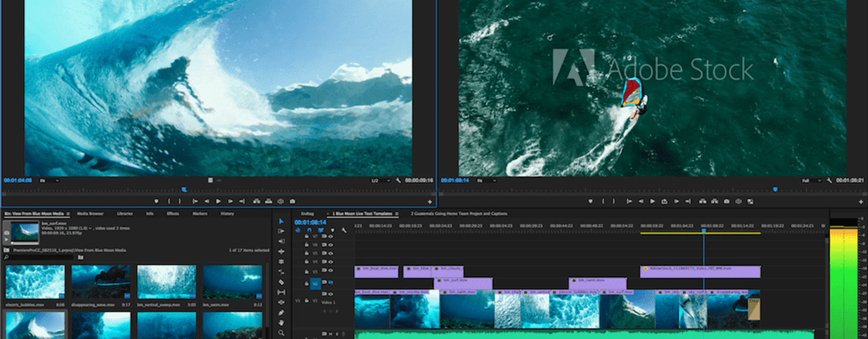
Task: Toggle lock on track V3
Action: pyautogui.click(x=307, y=272)
